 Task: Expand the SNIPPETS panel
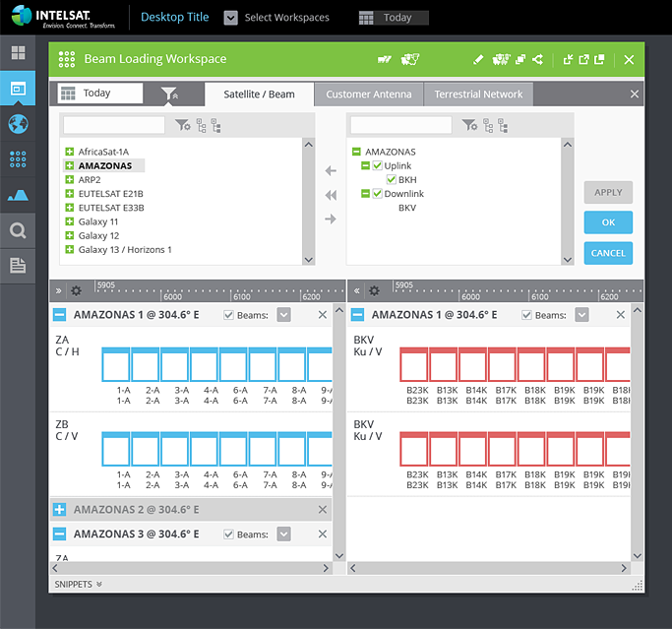pyautogui.click(x=78, y=585)
